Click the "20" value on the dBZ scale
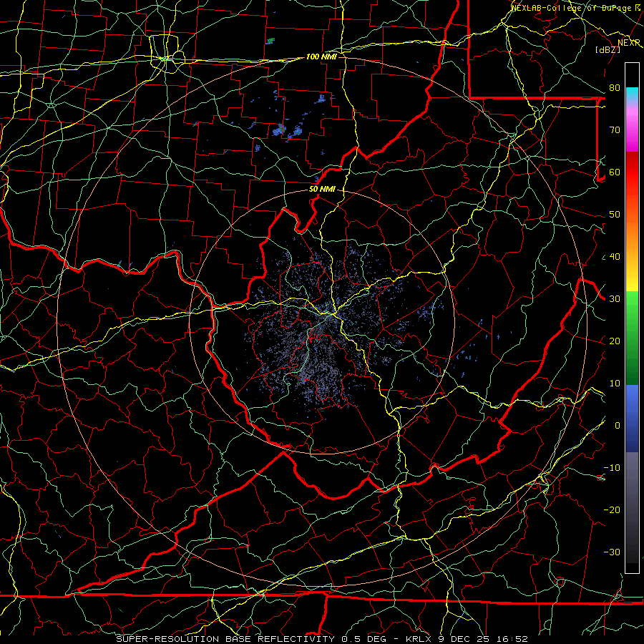 (x=615, y=341)
